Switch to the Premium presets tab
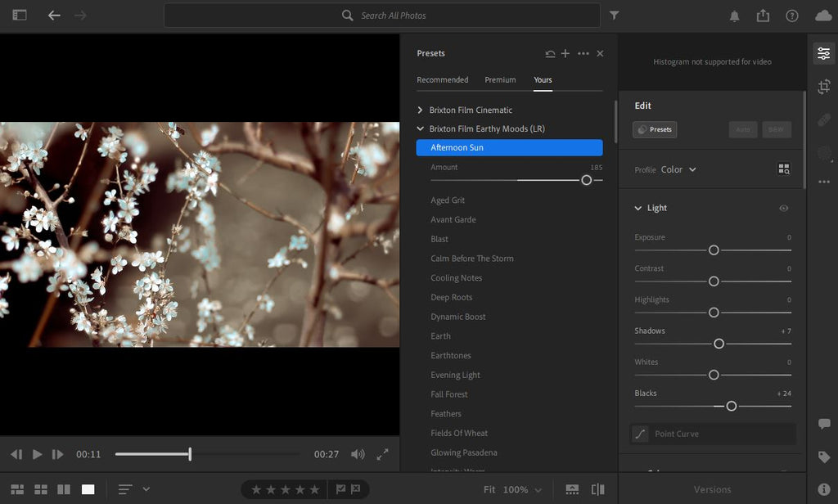The height and width of the screenshot is (504, 838). 500,80
